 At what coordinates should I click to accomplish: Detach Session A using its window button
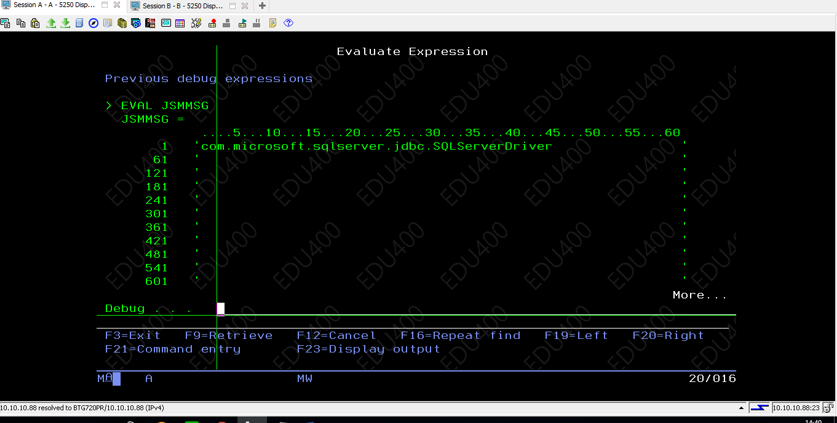pyautogui.click(x=105, y=5)
